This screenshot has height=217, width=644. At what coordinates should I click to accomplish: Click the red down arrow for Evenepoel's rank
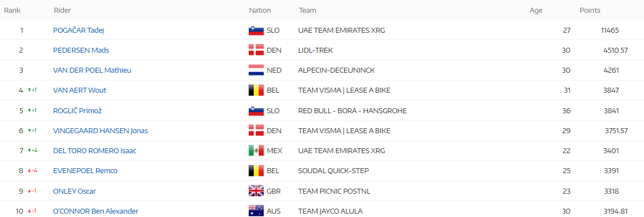pyautogui.click(x=29, y=171)
